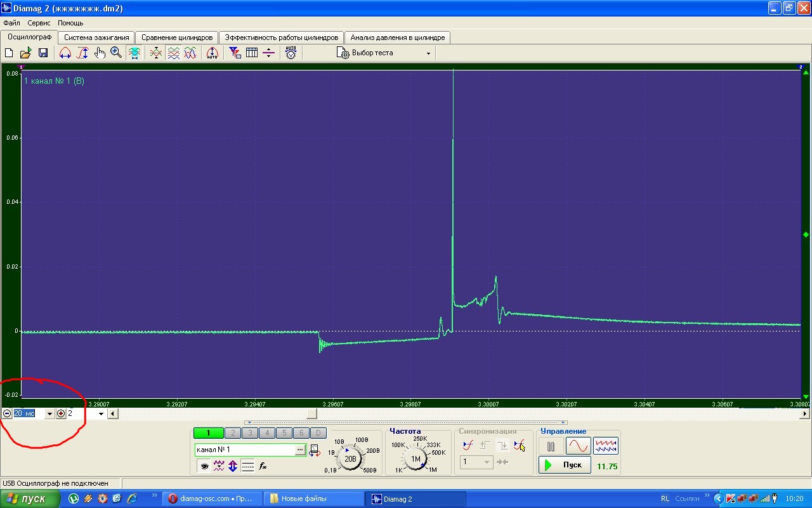The width and height of the screenshot is (812, 508).
Task: Select the vertical measurement tool
Action: [82, 53]
